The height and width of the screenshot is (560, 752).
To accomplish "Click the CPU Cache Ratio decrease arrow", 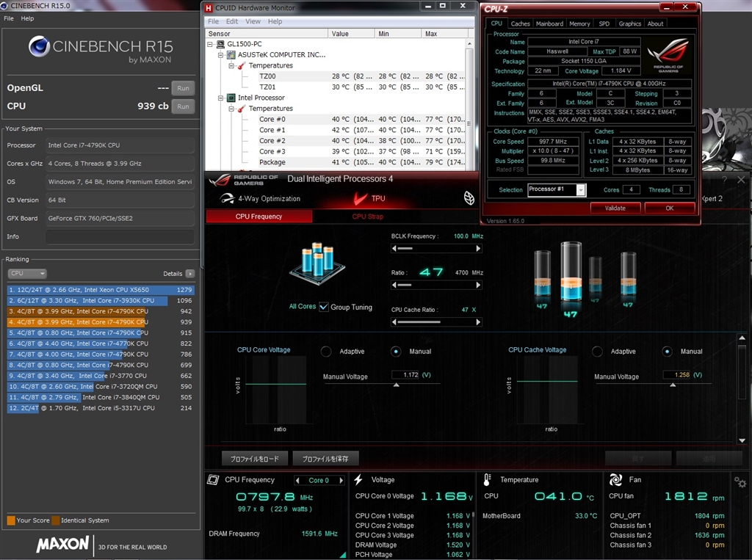I will click(x=394, y=322).
